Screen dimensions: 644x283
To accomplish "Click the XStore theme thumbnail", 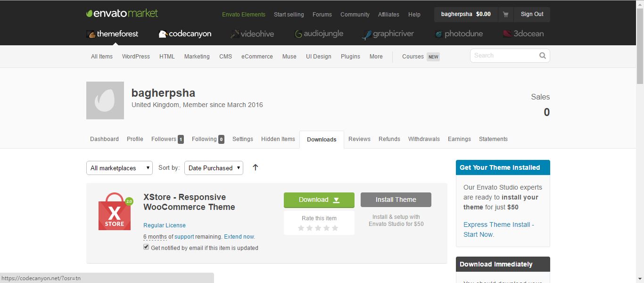I will (x=116, y=211).
